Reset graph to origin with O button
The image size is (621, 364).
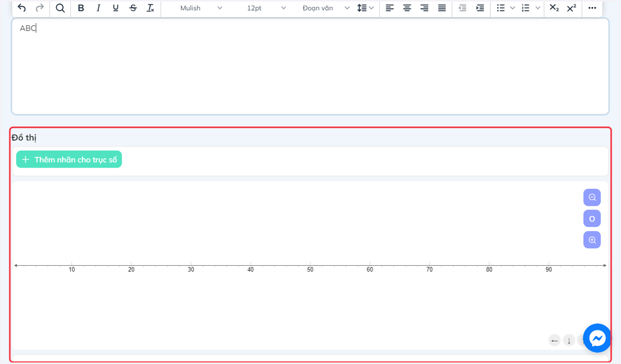pos(592,219)
